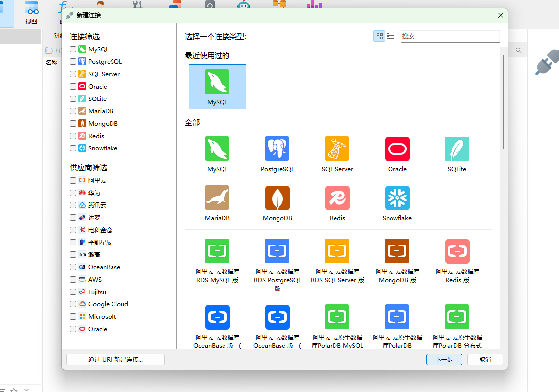This screenshot has width=559, height=392.
Task: Click the 供应商筛选 heading text
Action: [x=88, y=167]
